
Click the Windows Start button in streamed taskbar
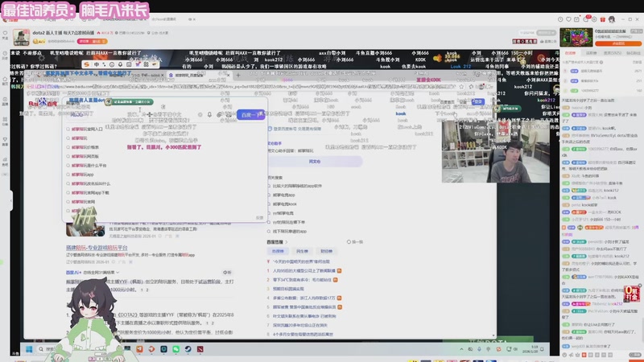tap(29, 349)
